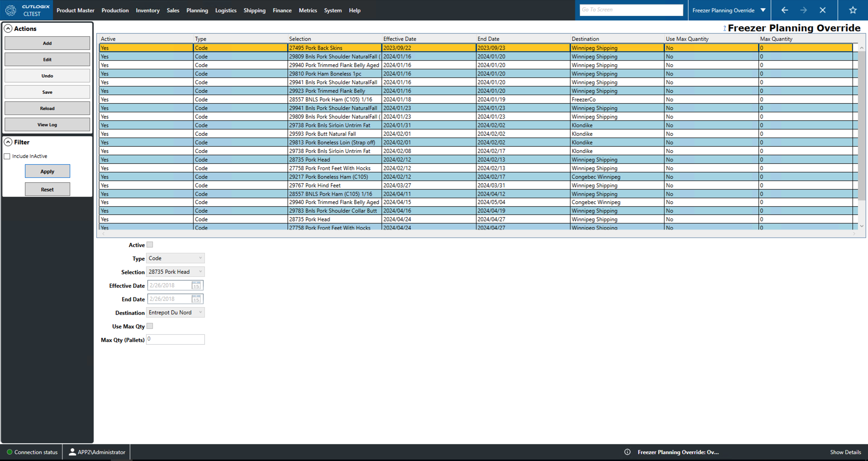Viewport: 868px width, 461px height.
Task: Navigate back using the left arrow icon
Action: [784, 10]
